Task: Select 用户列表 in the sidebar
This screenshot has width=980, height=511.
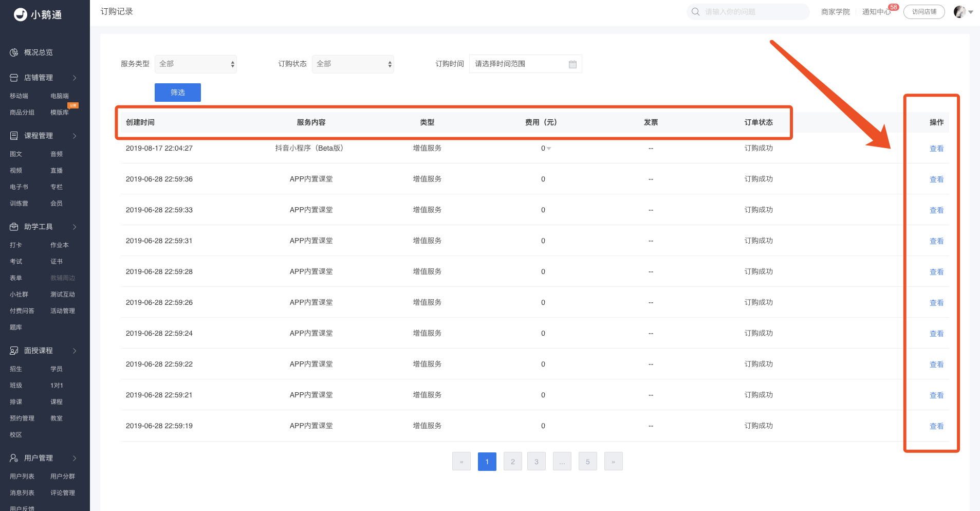Action: point(22,477)
